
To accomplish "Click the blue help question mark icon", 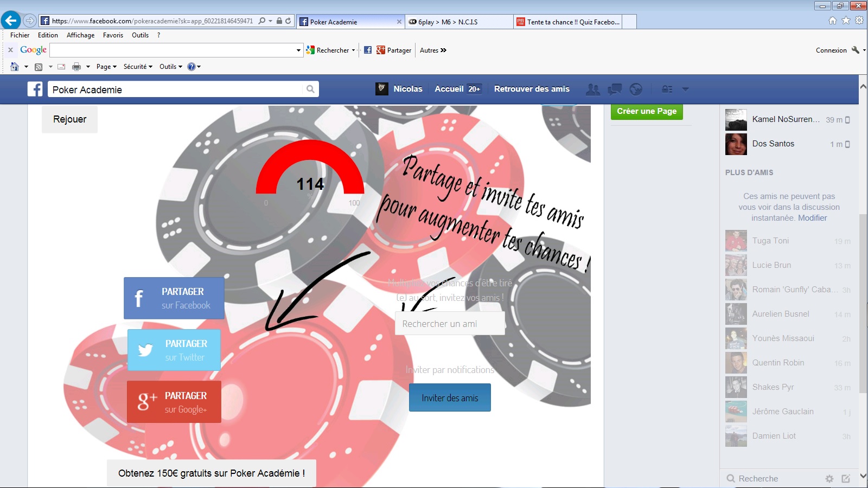I will 191,67.
